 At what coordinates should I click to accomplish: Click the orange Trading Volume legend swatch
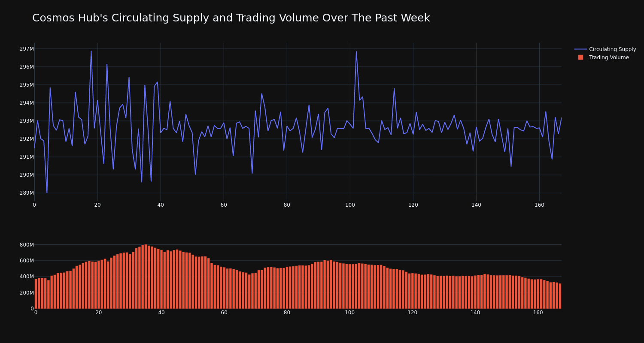[580, 57]
